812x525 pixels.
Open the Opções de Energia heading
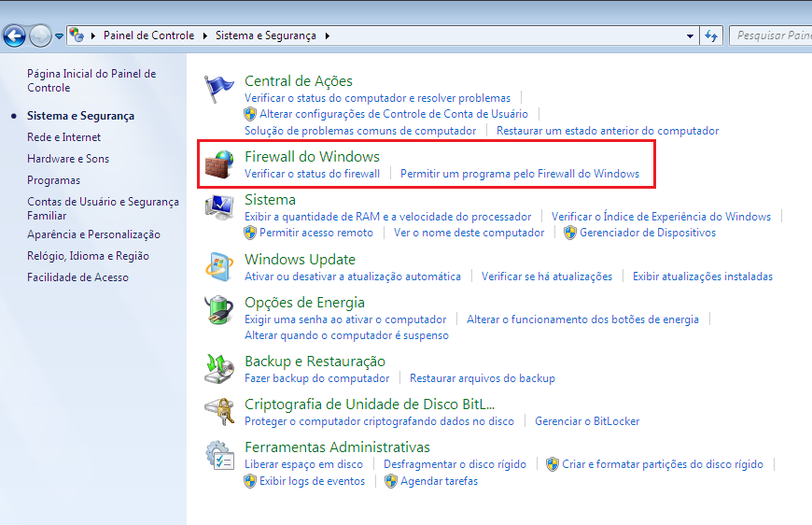[304, 302]
